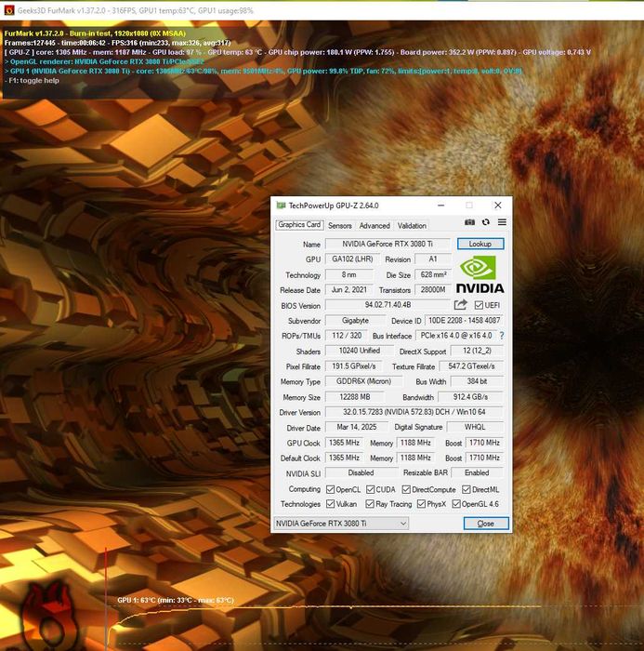The height and width of the screenshot is (651, 644).
Task: Export BIOS using the share arrow icon
Action: [460, 305]
